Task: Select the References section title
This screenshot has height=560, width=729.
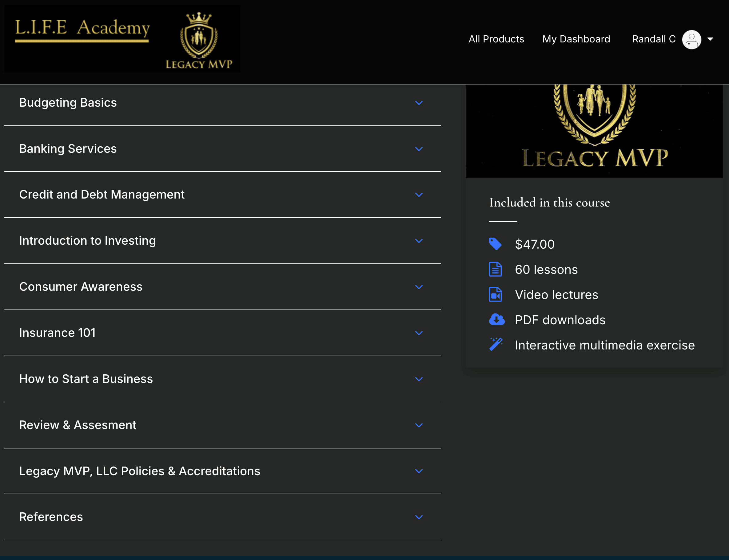Action: pyautogui.click(x=51, y=517)
